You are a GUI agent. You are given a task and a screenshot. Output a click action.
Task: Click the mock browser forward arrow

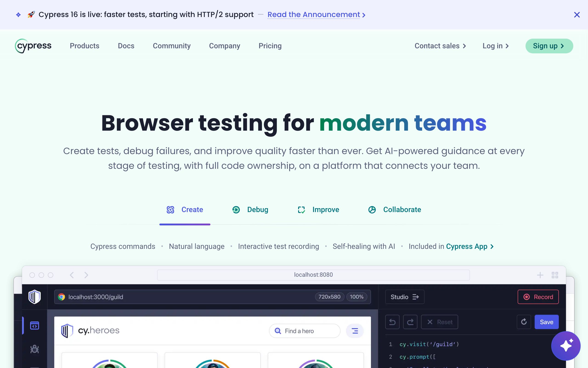coord(86,275)
